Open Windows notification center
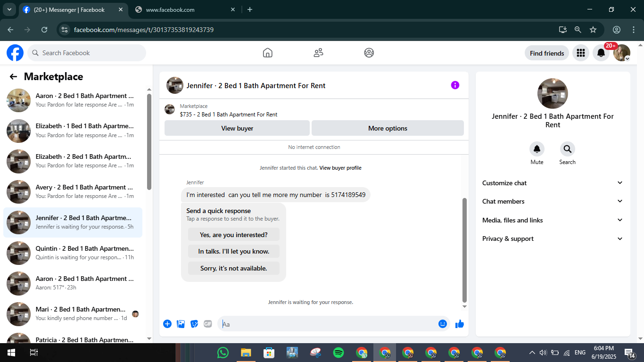 [629, 353]
